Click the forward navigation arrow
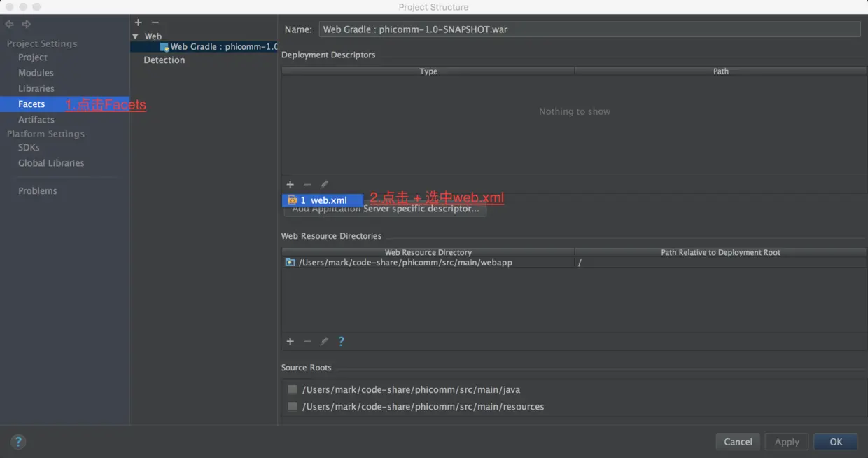Viewport: 868px width, 458px height. pyautogui.click(x=27, y=24)
